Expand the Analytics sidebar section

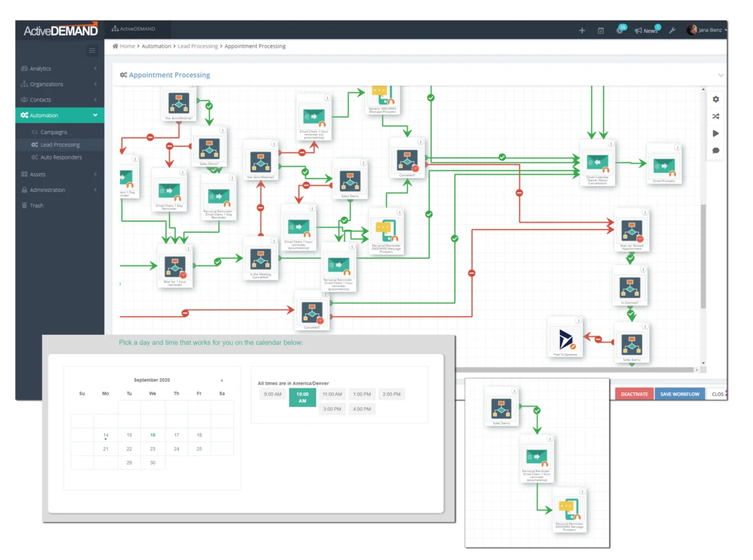[x=59, y=68]
